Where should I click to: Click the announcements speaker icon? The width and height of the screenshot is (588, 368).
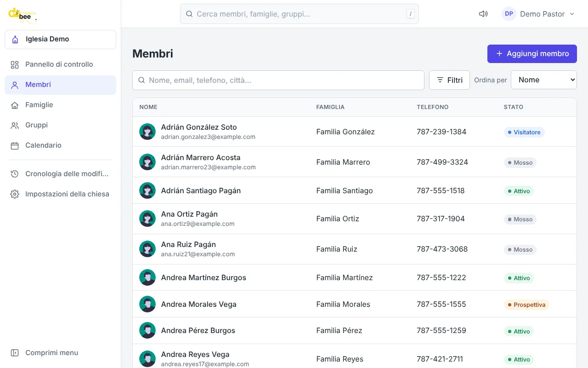click(483, 14)
